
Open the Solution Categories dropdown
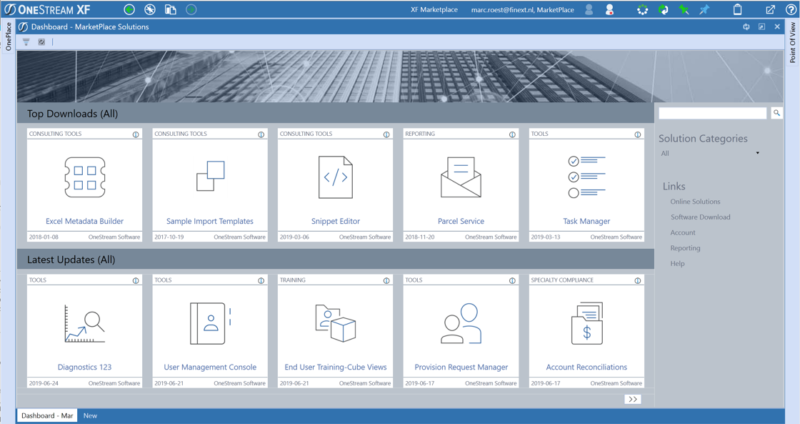tap(710, 153)
